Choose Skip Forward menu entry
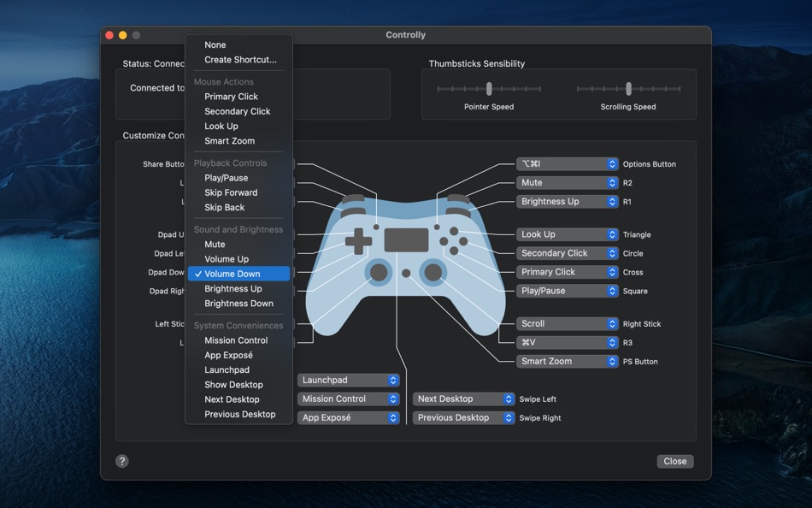This screenshot has width=812, height=508. point(238,192)
